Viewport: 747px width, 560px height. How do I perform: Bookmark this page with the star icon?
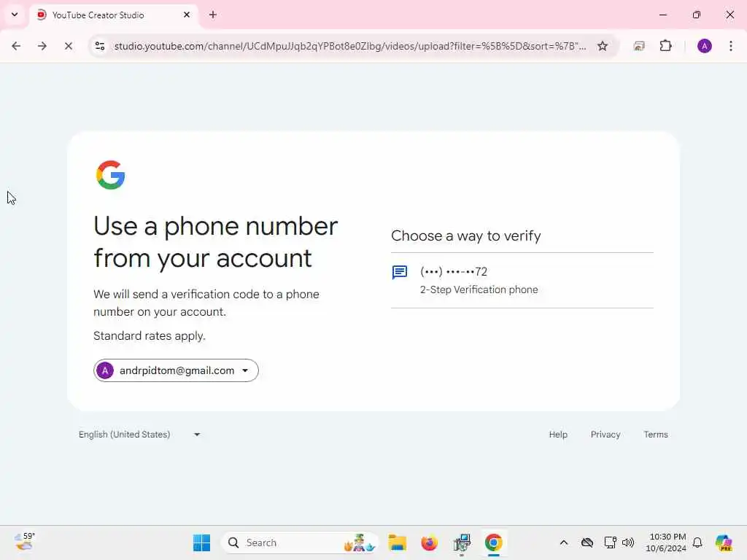click(x=602, y=46)
